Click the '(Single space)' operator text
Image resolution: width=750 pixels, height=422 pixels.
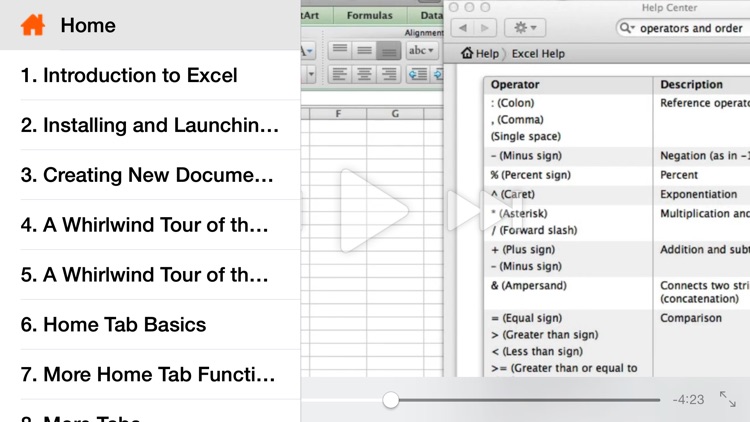coord(525,136)
